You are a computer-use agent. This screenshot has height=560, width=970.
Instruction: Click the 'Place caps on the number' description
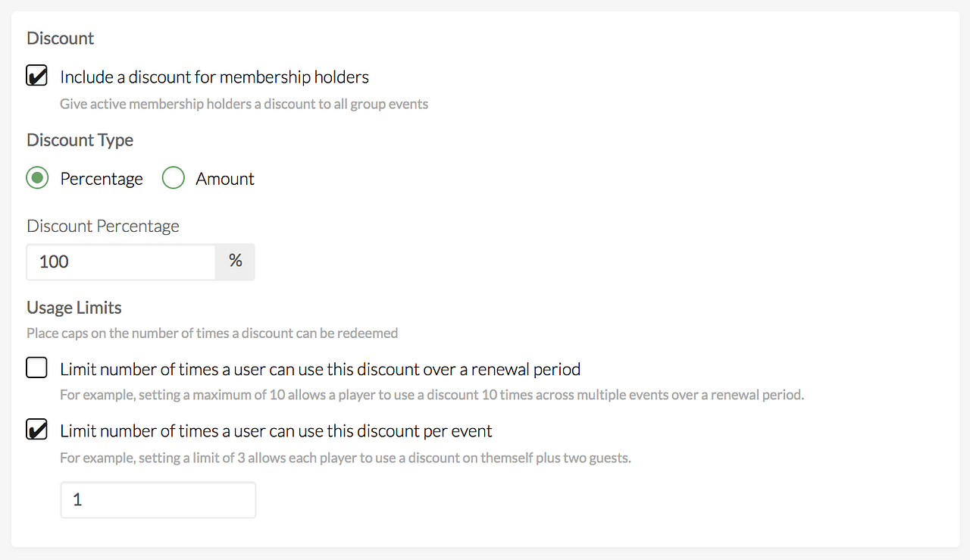click(x=212, y=333)
